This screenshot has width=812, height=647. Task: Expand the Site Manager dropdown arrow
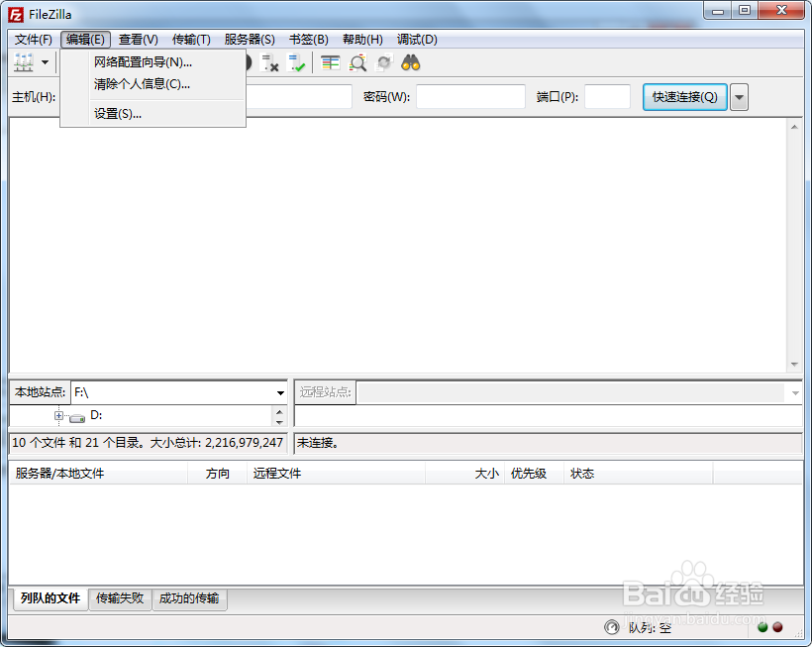tap(45, 62)
